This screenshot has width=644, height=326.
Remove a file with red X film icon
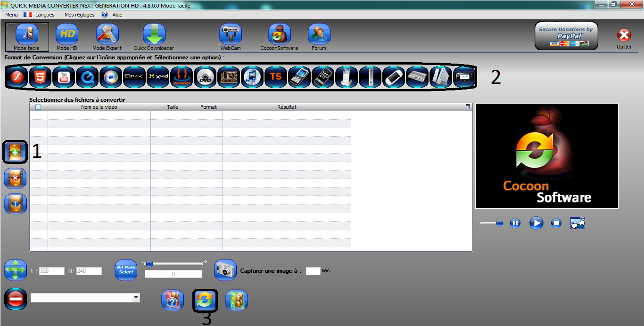(x=15, y=178)
